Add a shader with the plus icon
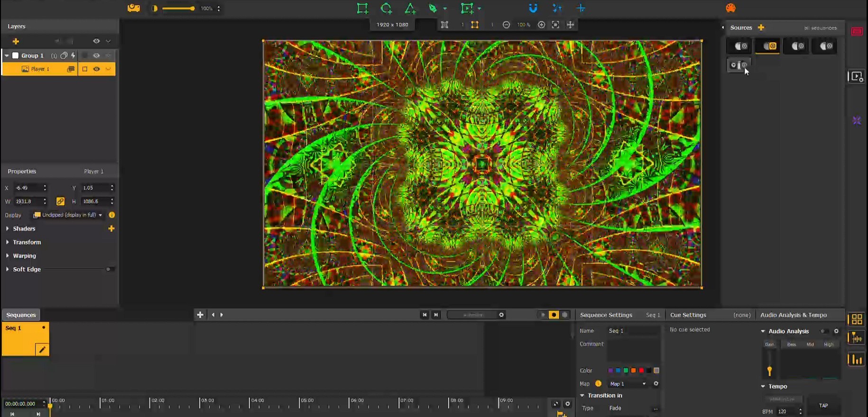 pyautogui.click(x=111, y=228)
